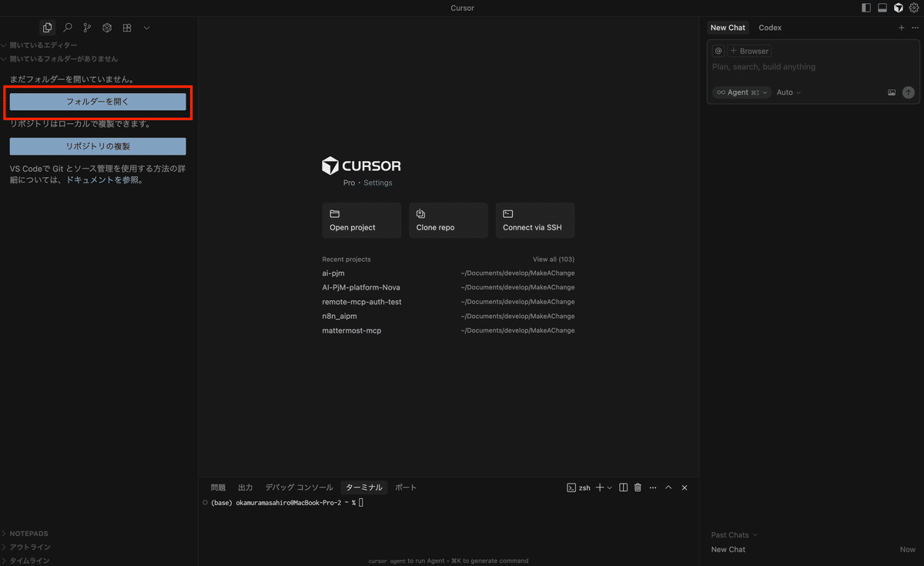Image resolution: width=924 pixels, height=566 pixels.
Task: Add Browser context chip
Action: tap(749, 51)
